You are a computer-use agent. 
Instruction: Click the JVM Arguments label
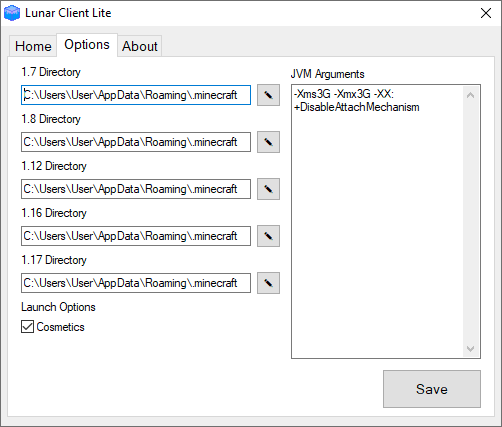click(x=327, y=74)
